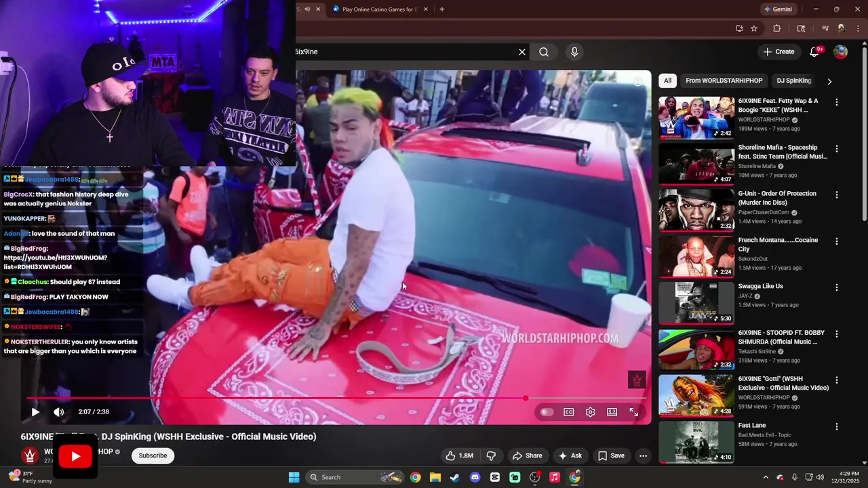This screenshot has width=868, height=488.
Task: Open G-Unit - Order Of Protection title
Action: pos(777,198)
